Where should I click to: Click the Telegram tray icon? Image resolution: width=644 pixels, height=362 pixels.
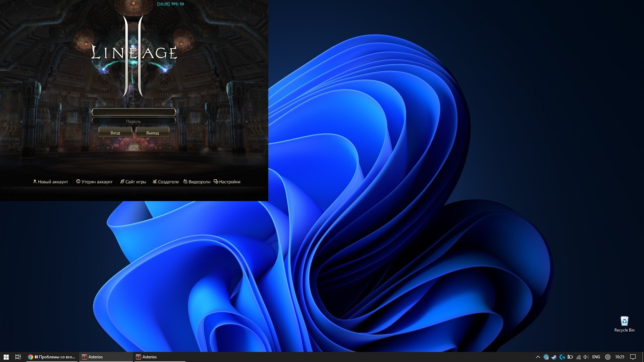pos(546,357)
